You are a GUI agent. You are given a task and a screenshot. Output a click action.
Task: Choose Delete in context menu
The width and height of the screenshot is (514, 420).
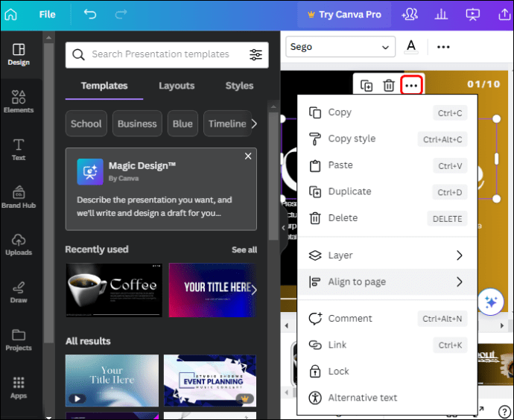click(387, 218)
